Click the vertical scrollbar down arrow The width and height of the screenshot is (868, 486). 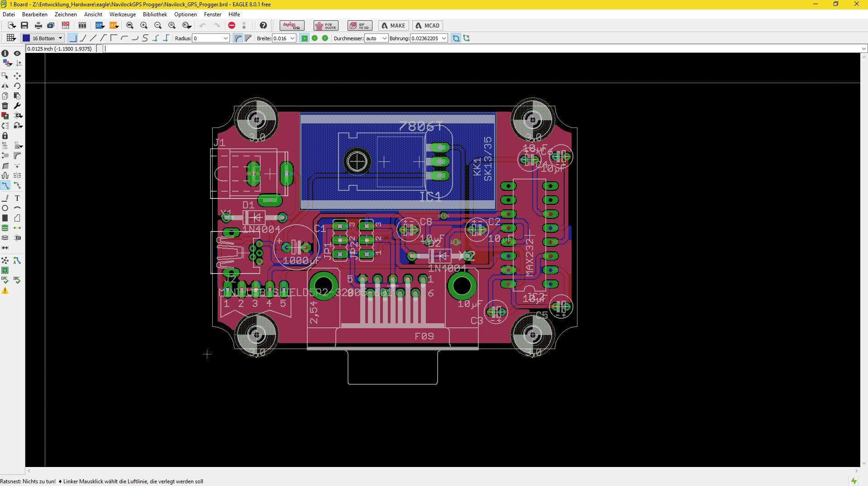pos(864,463)
